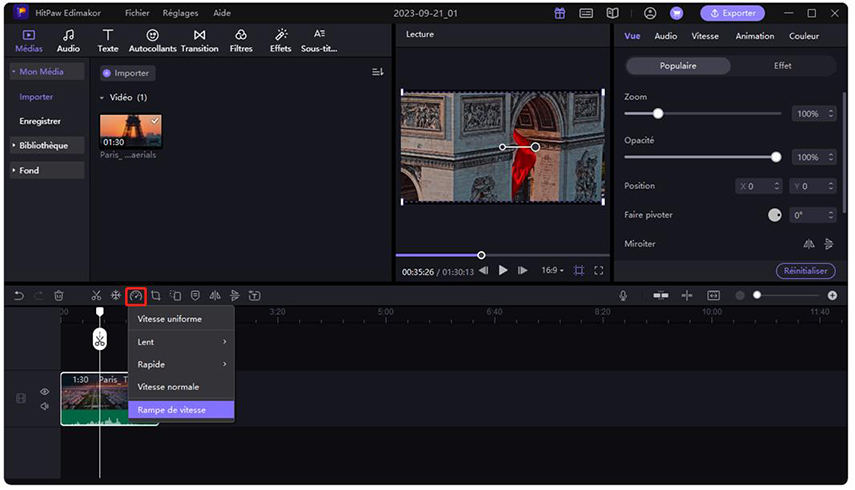Select the Effet sub-tab button

(x=782, y=65)
